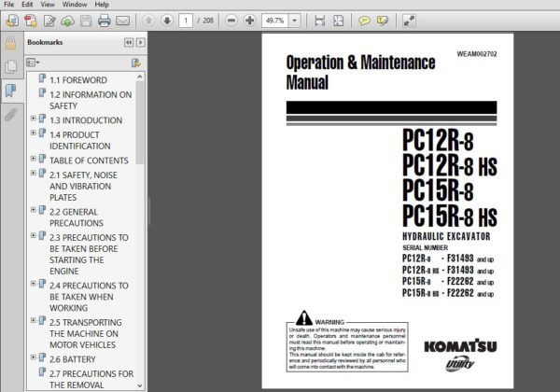This screenshot has width=560, height=392.
Task: Expand 2.1 SAFETY, NOISE AND VIBRATION PLATES
Action: (34, 173)
